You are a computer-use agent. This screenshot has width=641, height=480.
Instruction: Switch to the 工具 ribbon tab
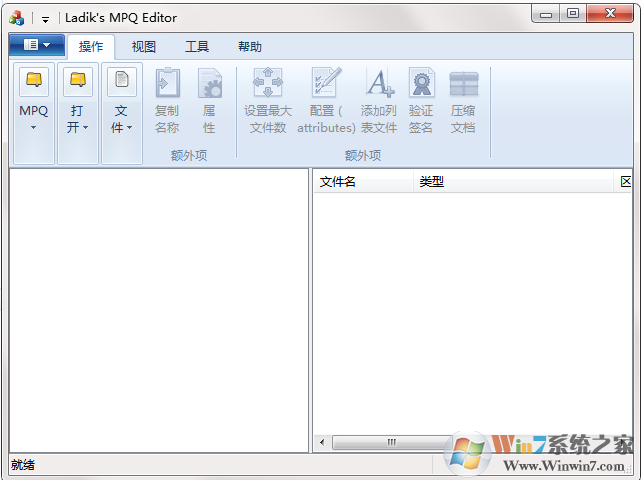click(197, 47)
